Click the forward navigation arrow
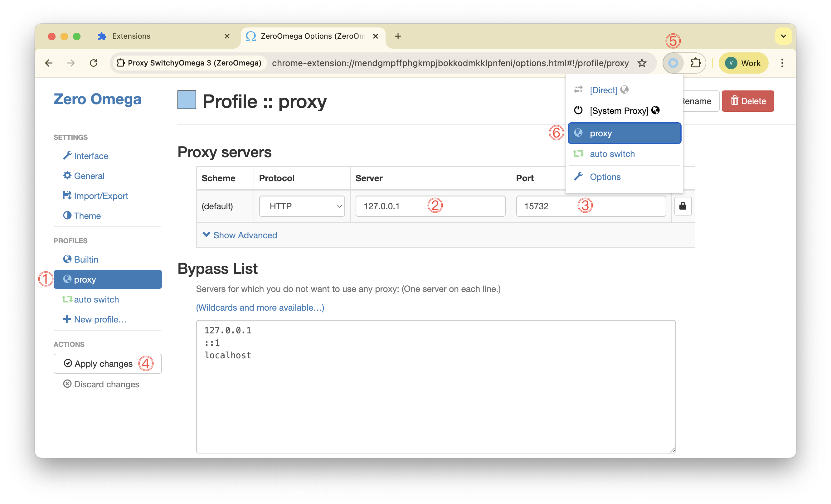The image size is (831, 504). (x=71, y=63)
